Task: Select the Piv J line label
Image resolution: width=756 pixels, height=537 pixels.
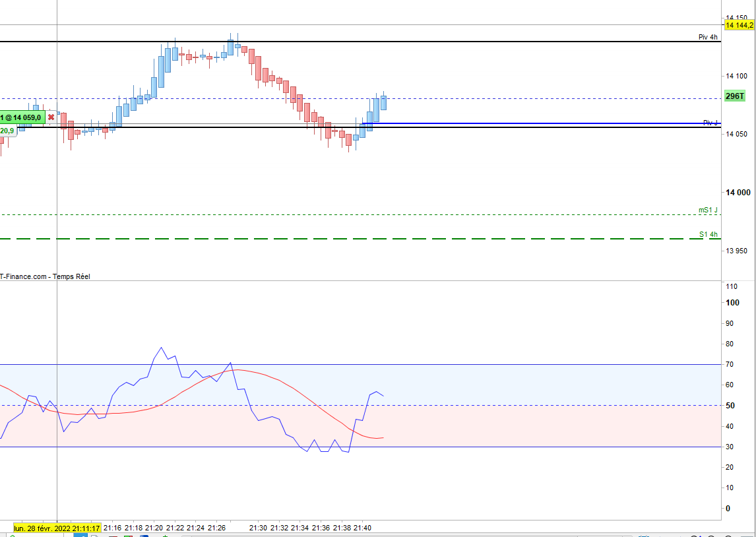Action: pyautogui.click(x=710, y=123)
